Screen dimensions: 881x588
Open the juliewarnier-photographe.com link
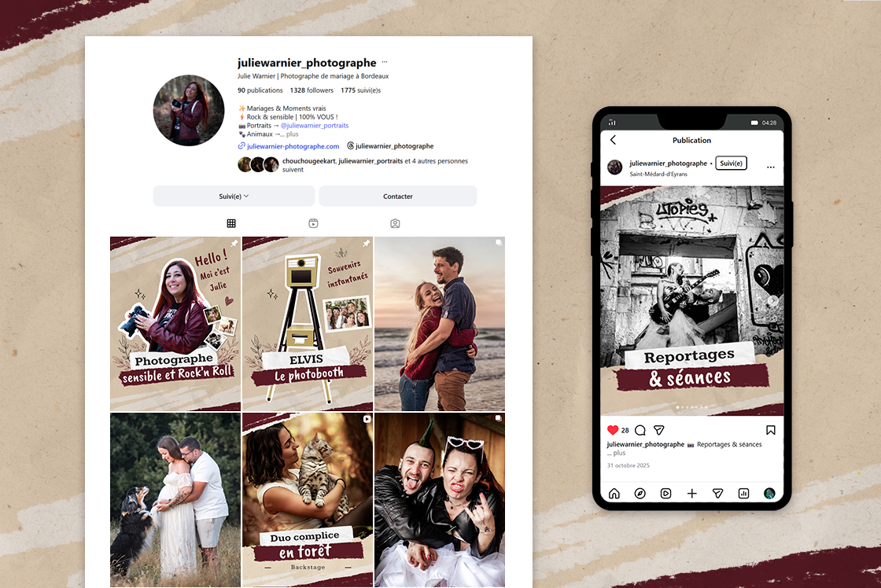coord(293,146)
